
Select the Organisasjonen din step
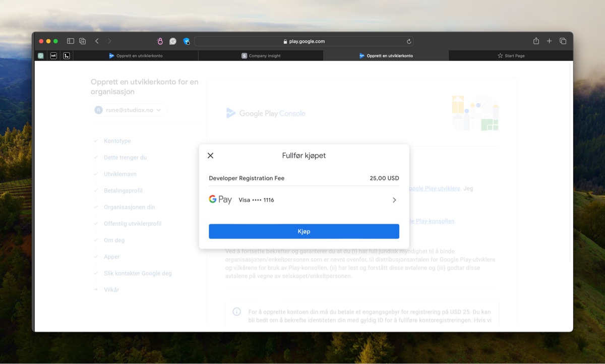tap(129, 207)
